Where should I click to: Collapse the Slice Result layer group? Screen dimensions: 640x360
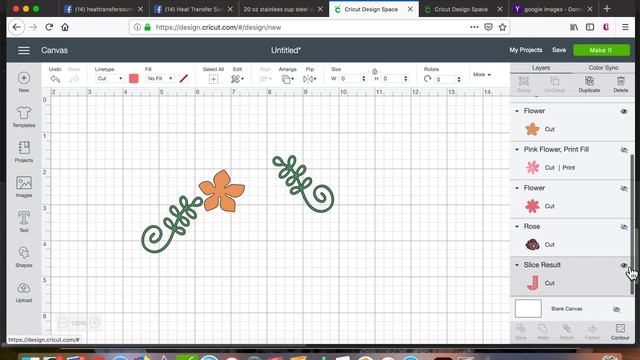[x=517, y=265]
